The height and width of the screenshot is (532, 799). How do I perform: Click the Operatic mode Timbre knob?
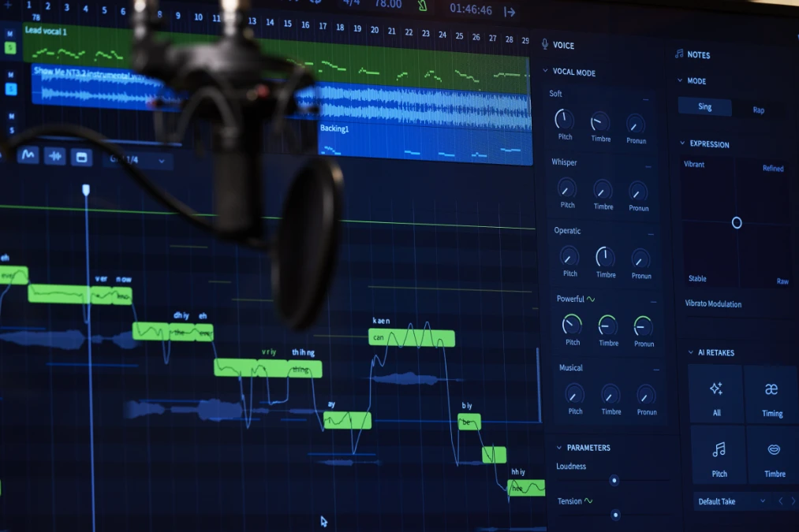(605, 257)
